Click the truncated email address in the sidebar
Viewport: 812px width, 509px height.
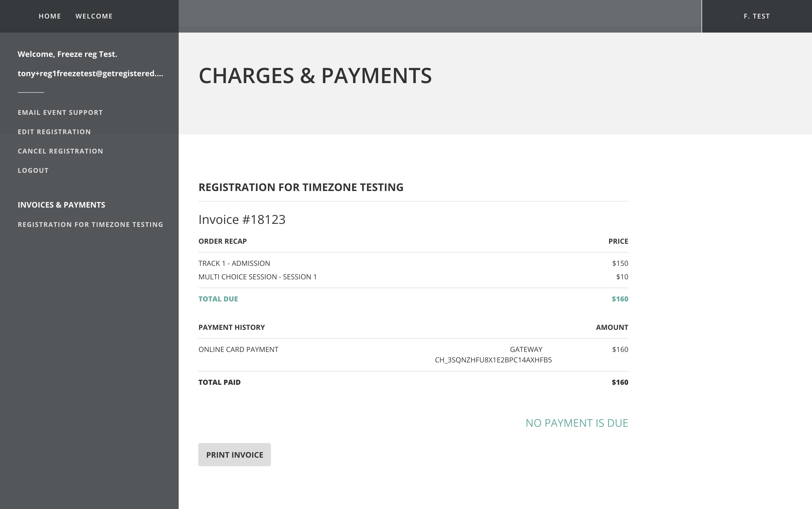pyautogui.click(x=90, y=73)
